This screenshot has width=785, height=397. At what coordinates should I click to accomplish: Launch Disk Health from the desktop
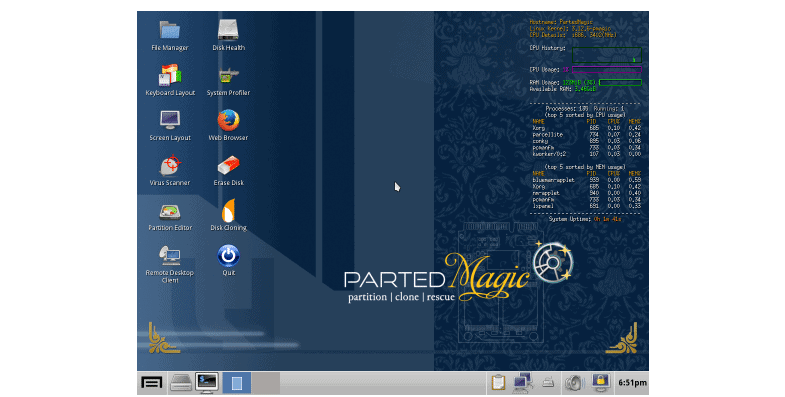point(228,36)
